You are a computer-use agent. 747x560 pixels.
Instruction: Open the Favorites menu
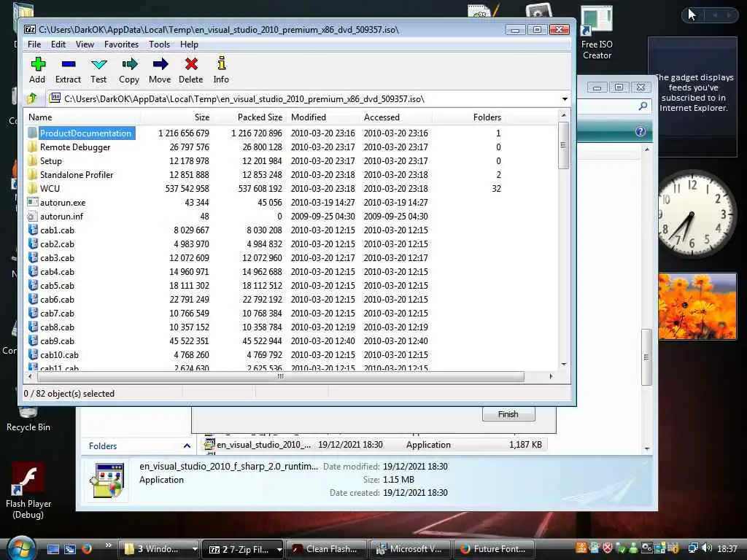[x=121, y=44]
